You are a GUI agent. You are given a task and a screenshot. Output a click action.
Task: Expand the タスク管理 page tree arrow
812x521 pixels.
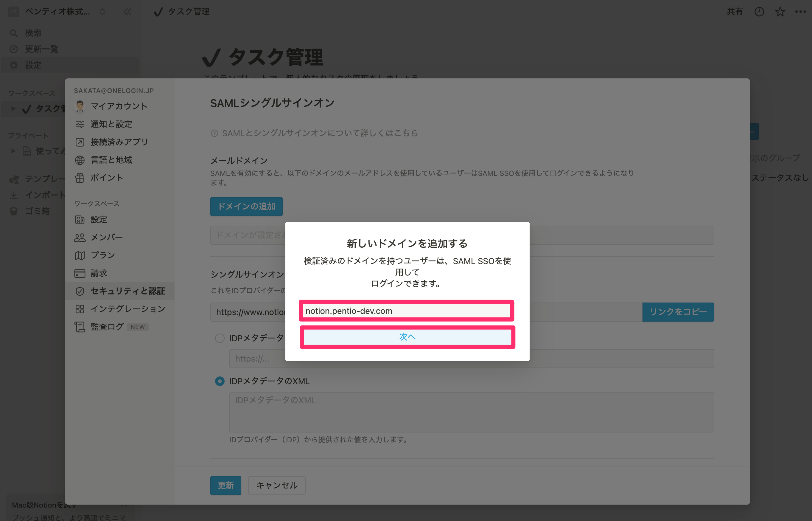coord(13,108)
